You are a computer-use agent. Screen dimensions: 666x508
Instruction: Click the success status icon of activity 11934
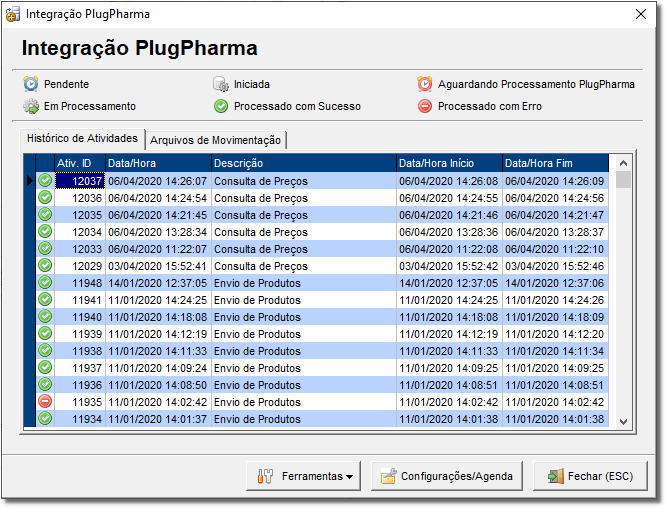coord(45,418)
